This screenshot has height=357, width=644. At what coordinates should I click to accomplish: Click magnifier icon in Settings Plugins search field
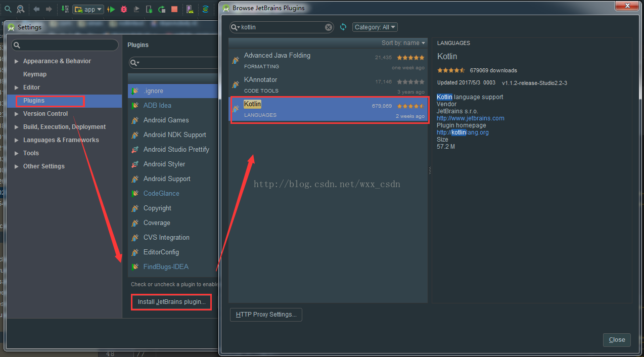pos(134,63)
